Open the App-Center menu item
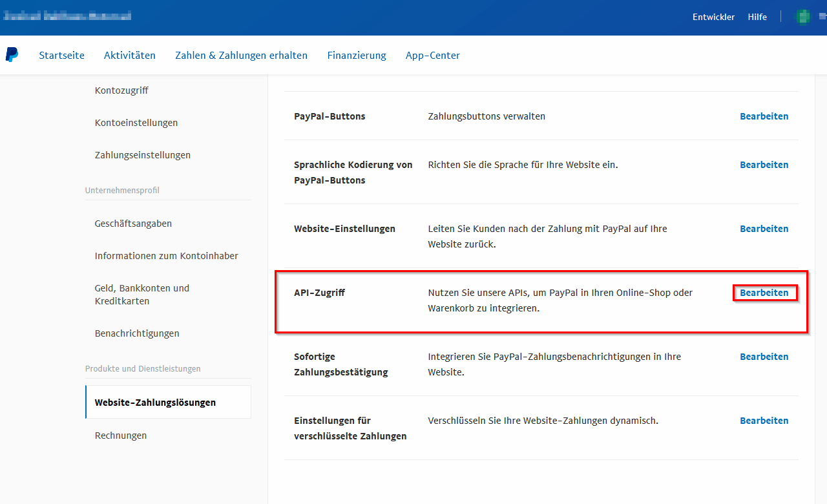This screenshot has width=827, height=504. (433, 56)
